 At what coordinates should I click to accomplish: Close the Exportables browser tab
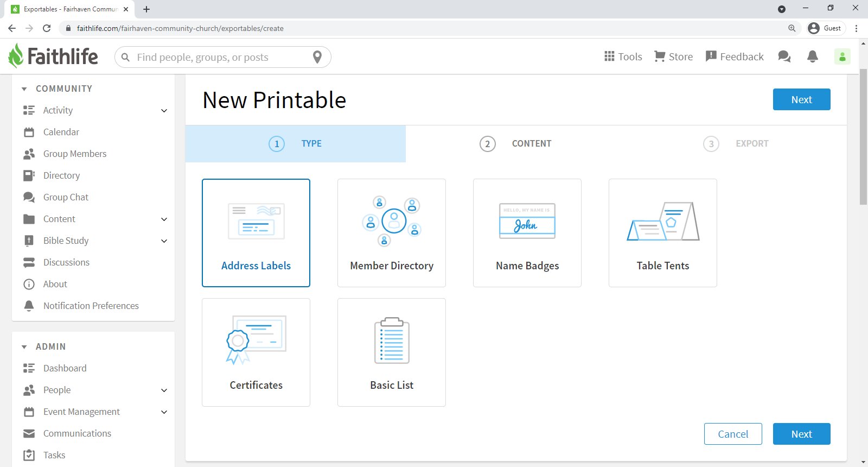(x=126, y=9)
